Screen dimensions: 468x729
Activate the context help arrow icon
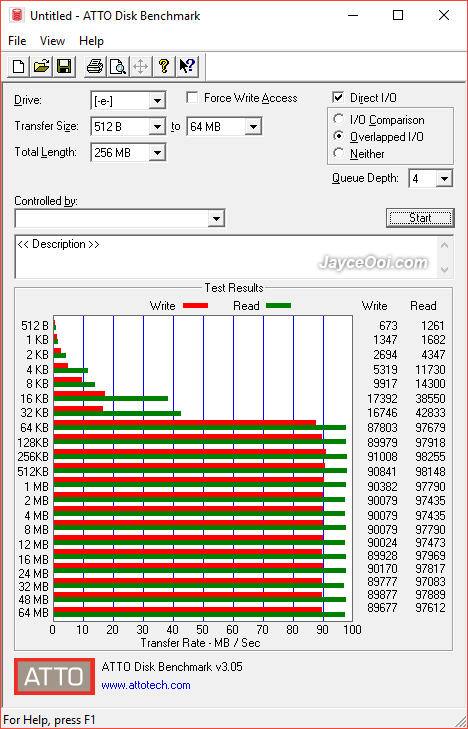point(187,66)
